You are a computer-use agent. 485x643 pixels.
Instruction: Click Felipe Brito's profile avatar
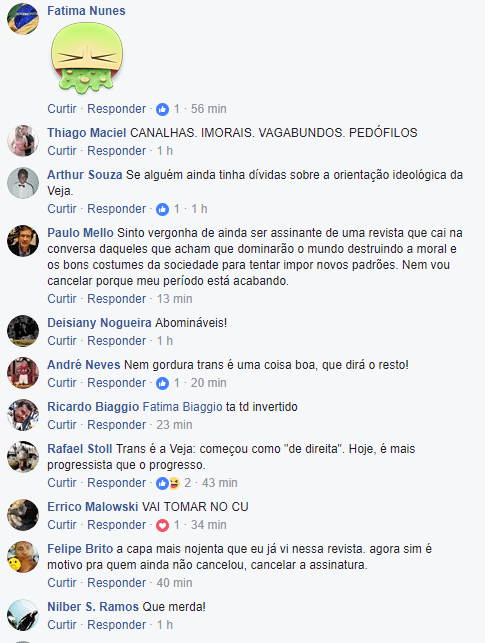[x=23, y=557]
